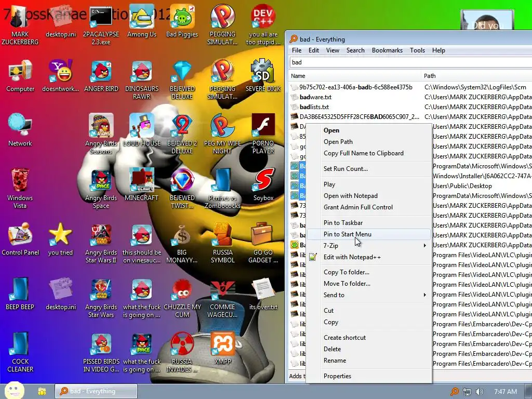
Task: Select the BEJEWED DELUXE desktop icon
Action: [x=182, y=79]
